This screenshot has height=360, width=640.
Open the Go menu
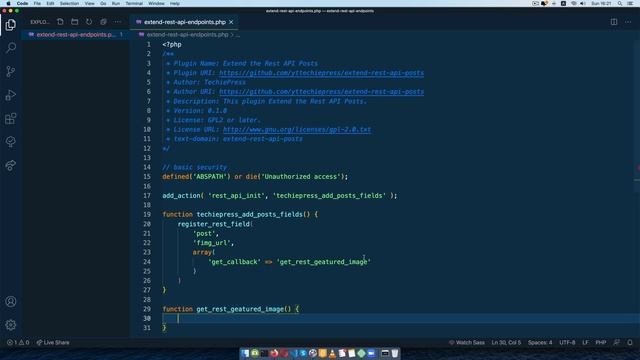click(103, 3)
